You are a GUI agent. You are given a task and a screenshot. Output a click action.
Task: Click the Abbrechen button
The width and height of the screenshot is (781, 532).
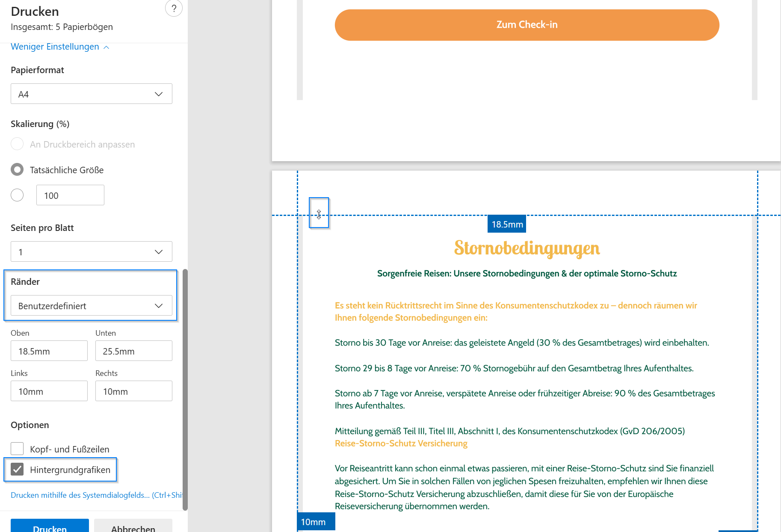133,528
